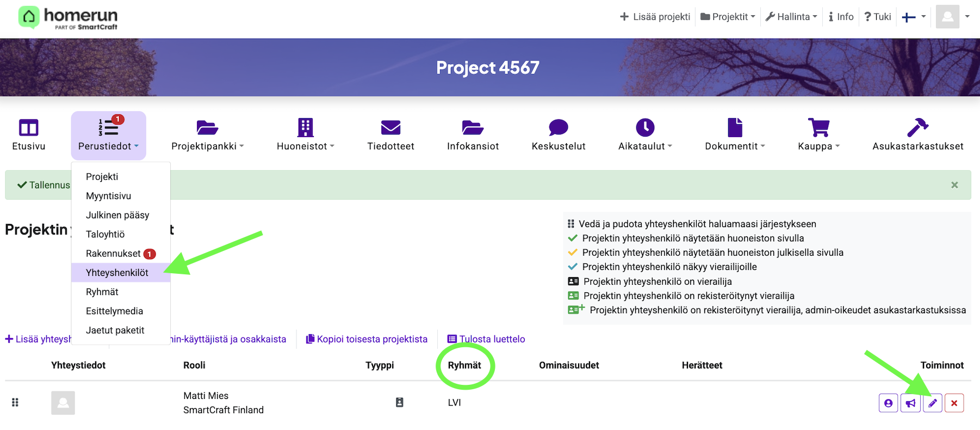Expand the Aikataulut navigation dropdown

[x=645, y=134]
